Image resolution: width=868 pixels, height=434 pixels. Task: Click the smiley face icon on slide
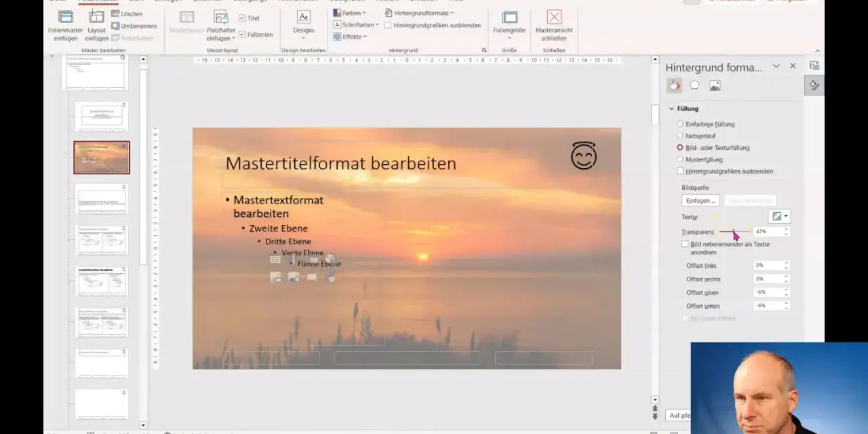coord(584,156)
